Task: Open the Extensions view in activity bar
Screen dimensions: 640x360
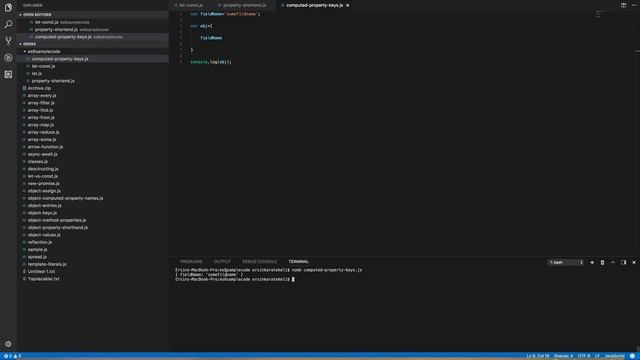Action: (8, 74)
